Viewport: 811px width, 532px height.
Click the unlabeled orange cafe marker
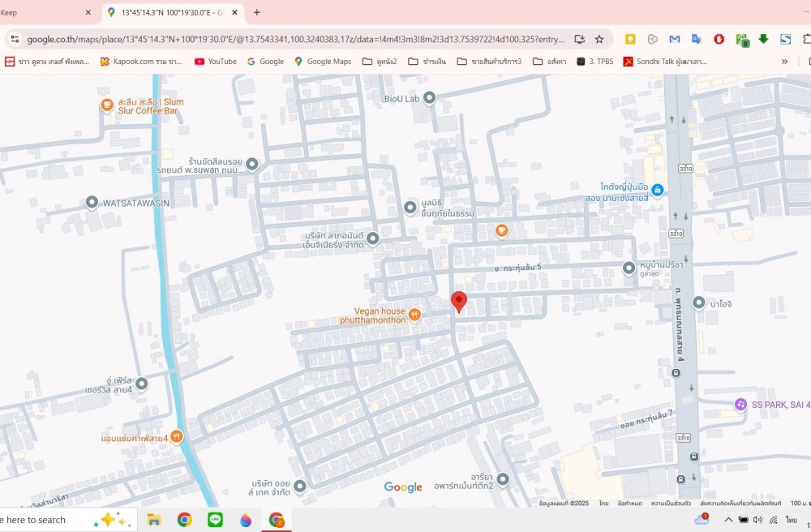(x=501, y=230)
